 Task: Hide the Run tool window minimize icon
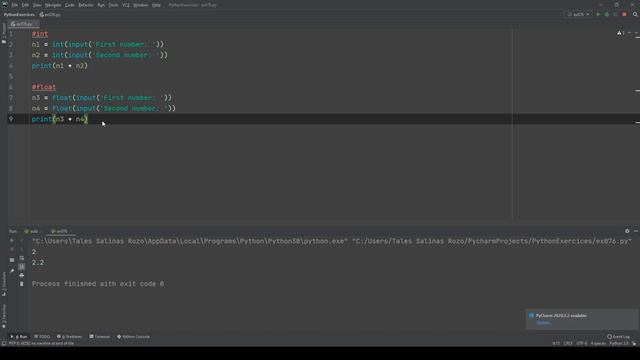pos(636,231)
